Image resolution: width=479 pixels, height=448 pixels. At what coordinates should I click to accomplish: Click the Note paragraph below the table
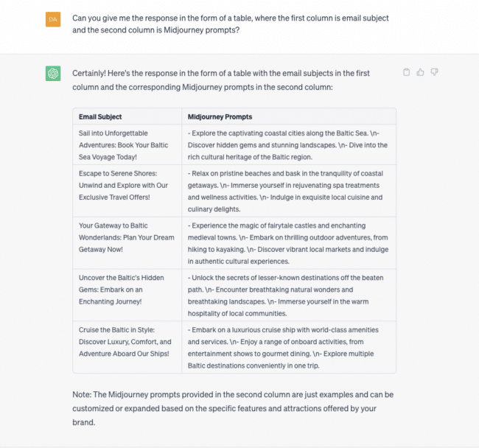click(231, 408)
